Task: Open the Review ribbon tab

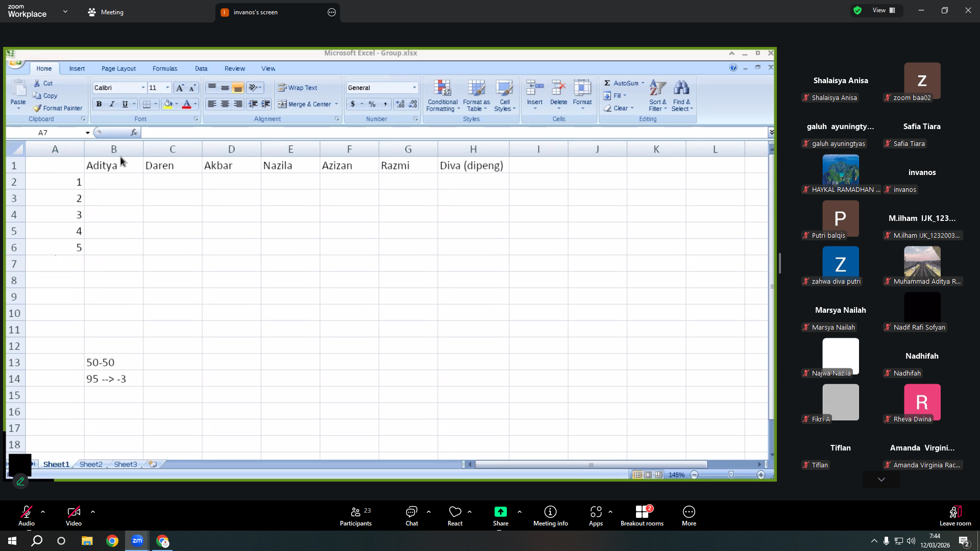Action: pos(235,68)
